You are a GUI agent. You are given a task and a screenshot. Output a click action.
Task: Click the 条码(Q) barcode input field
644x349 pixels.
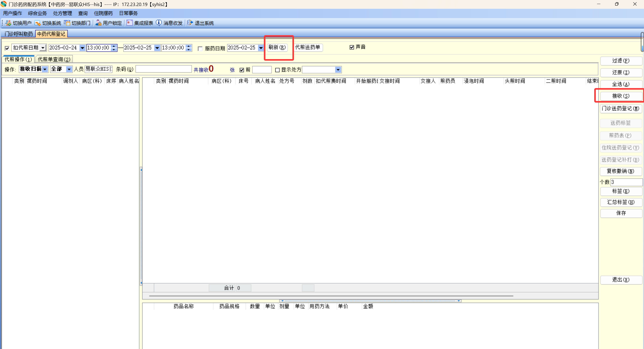point(164,69)
